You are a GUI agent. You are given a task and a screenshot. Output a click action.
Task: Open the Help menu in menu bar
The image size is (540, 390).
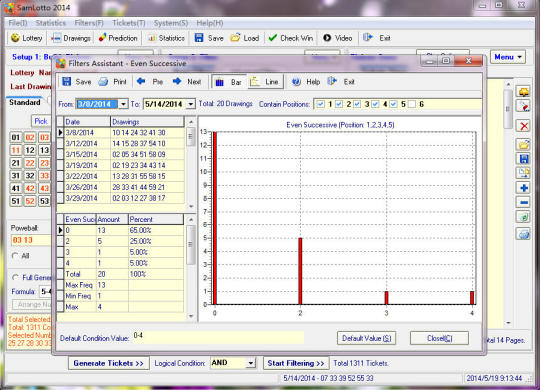click(x=209, y=23)
